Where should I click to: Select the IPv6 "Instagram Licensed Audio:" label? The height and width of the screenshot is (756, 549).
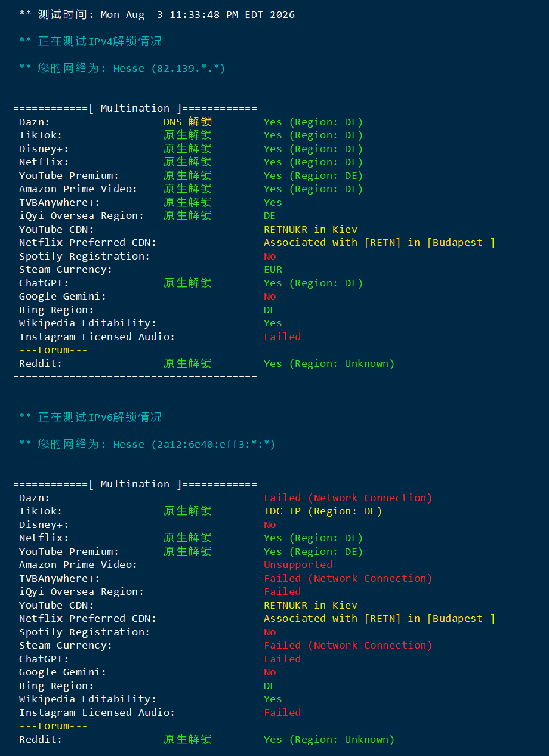pyautogui.click(x=97, y=713)
